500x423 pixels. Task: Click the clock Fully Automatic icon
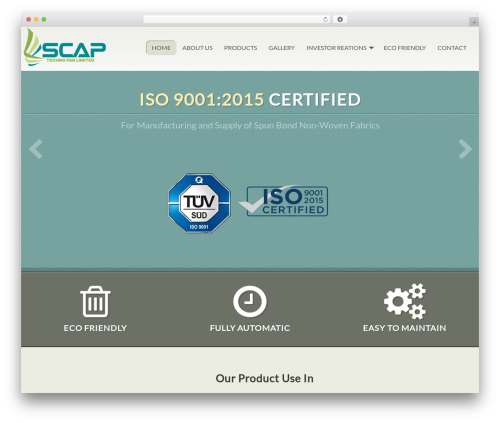pyautogui.click(x=250, y=301)
